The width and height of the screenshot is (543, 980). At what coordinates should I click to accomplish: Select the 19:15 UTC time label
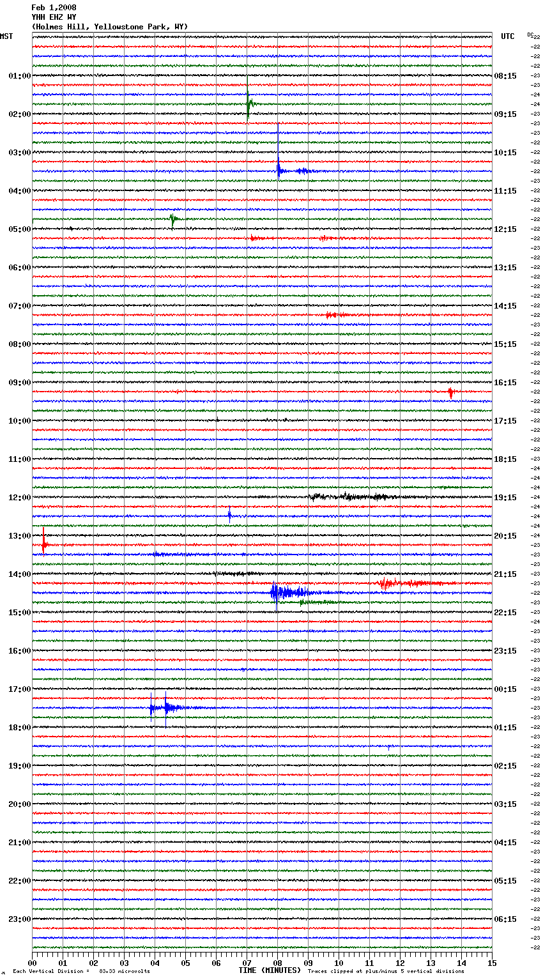click(505, 498)
